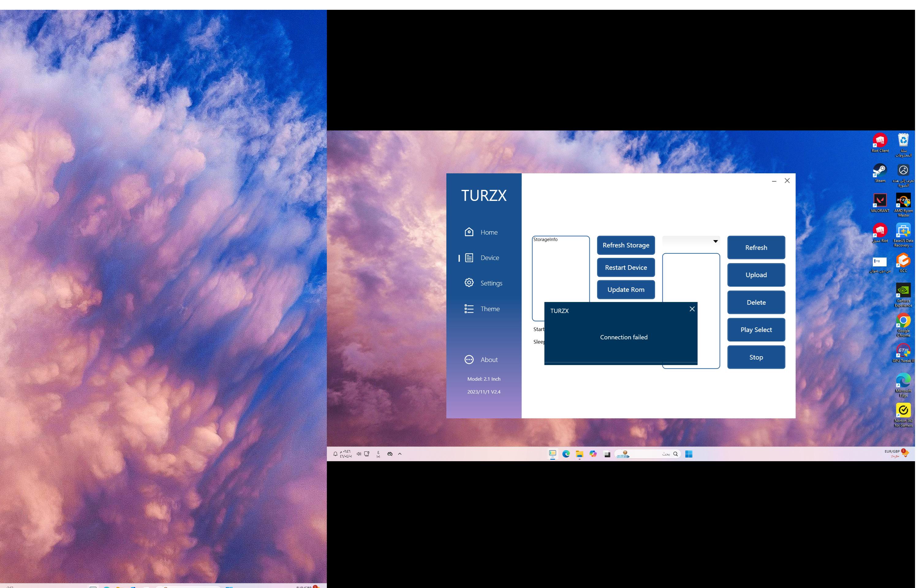Open the EUR/GBP widget on the taskbar

(x=896, y=454)
